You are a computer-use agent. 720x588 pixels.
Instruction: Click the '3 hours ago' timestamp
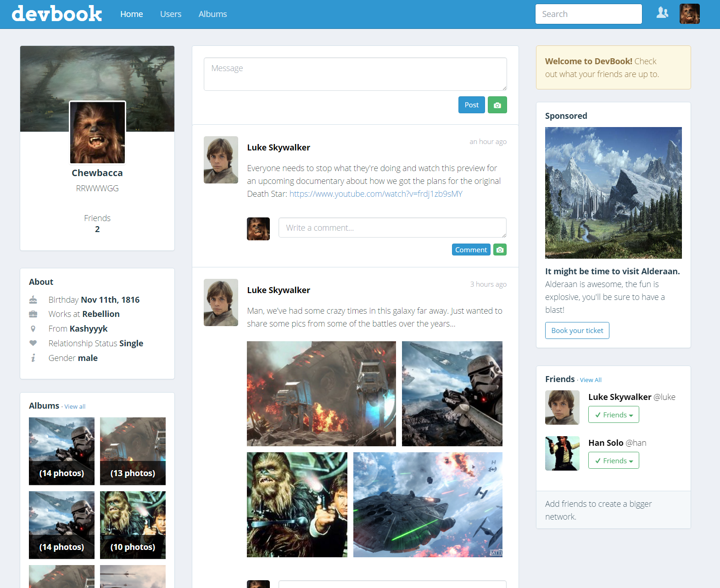488,284
